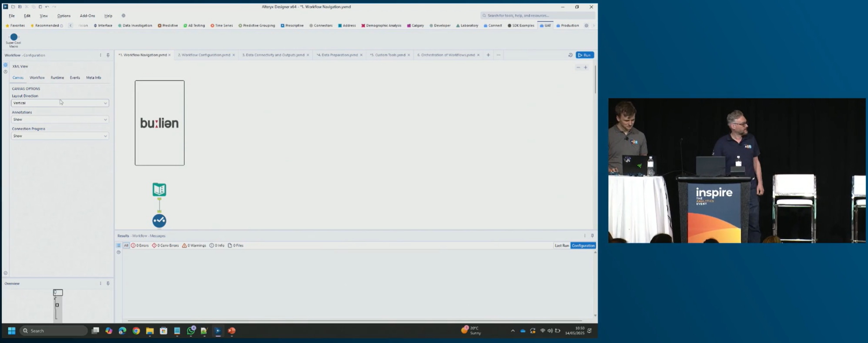The width and height of the screenshot is (868, 343).
Task: Open Windows Start menu
Action: 12,331
